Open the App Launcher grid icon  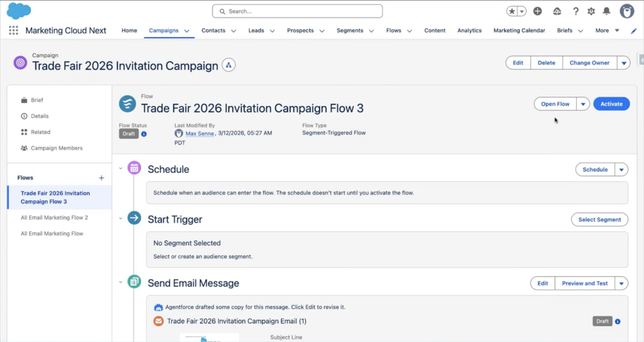click(x=14, y=30)
